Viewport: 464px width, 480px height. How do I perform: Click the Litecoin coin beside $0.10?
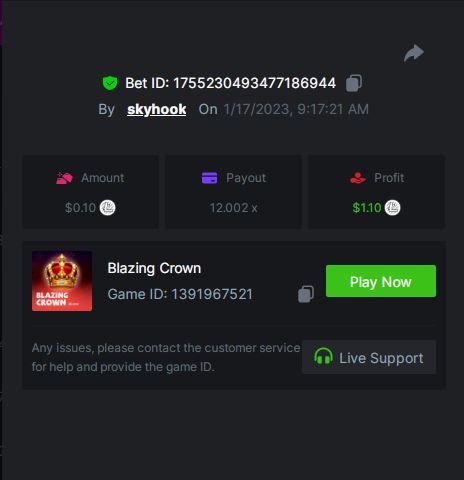(x=108, y=208)
